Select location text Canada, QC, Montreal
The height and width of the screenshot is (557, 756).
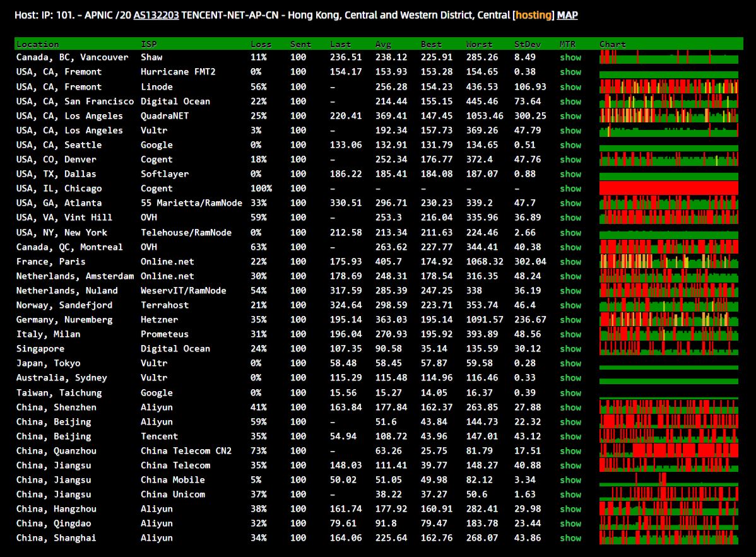pyautogui.click(x=69, y=247)
